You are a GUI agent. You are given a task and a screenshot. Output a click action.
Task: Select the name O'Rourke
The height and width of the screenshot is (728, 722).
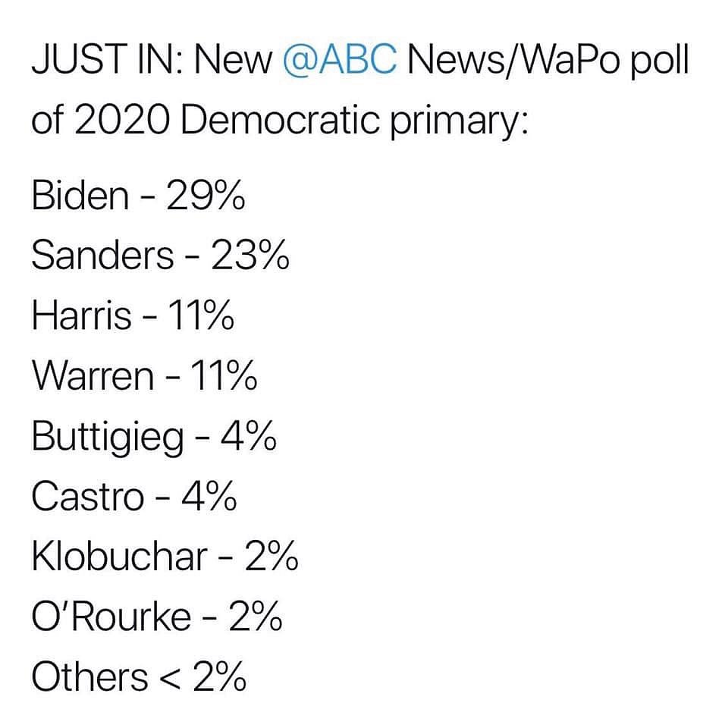(111, 617)
